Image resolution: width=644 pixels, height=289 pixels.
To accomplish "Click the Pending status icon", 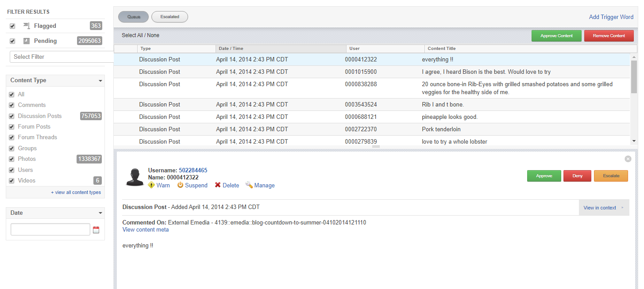I will pyautogui.click(x=27, y=41).
